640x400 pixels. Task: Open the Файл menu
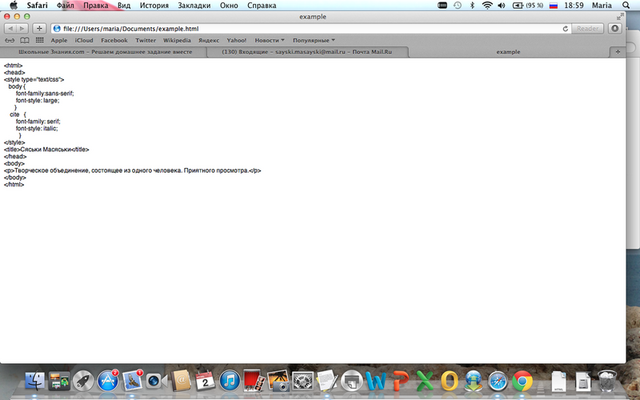click(65, 5)
